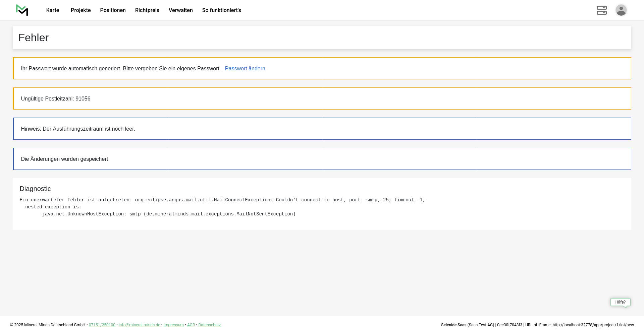Open the Datenschutz footer link
644x333 pixels.
click(x=209, y=325)
